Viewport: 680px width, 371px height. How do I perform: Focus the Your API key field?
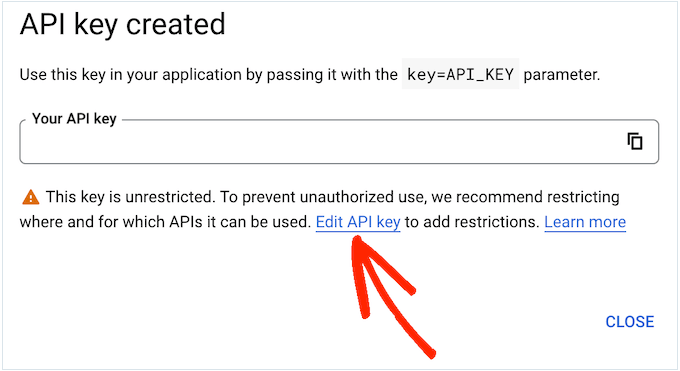point(339,141)
